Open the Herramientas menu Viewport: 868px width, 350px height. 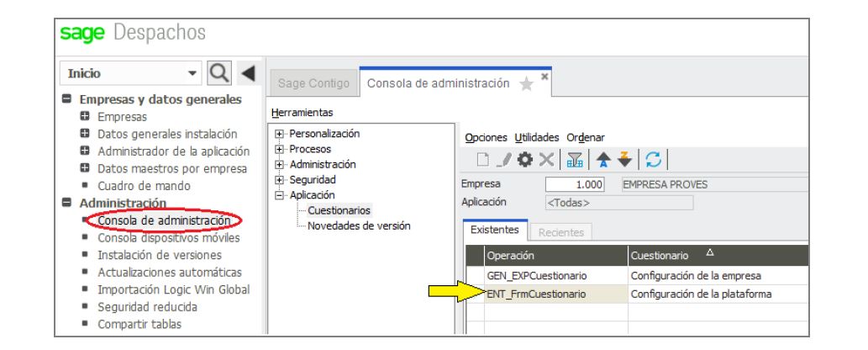(x=302, y=113)
